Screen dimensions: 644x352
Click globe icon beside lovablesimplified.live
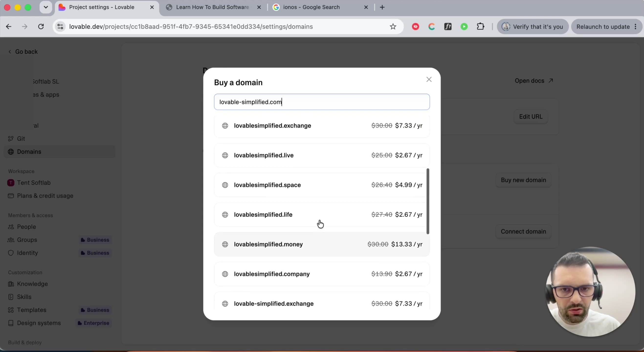pyautogui.click(x=225, y=155)
